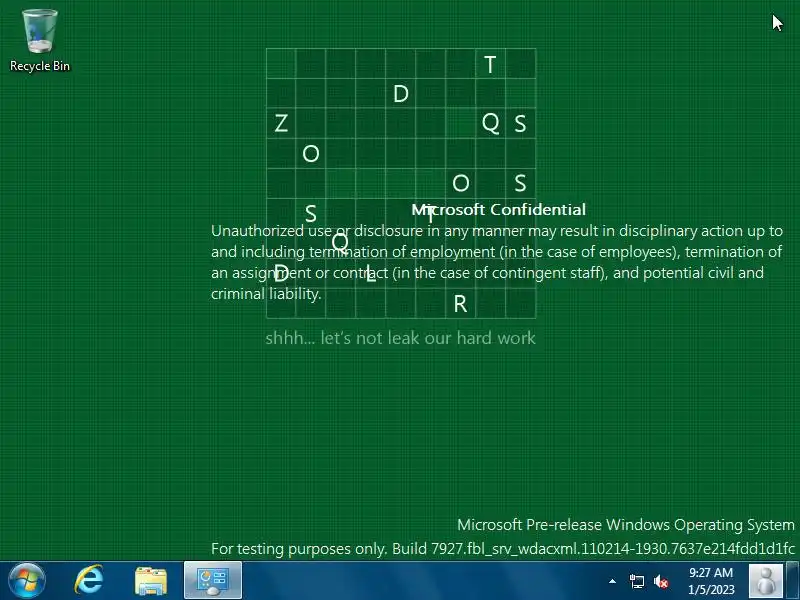800x600 pixels.
Task: Open the Start menu orb
Action: point(27,581)
